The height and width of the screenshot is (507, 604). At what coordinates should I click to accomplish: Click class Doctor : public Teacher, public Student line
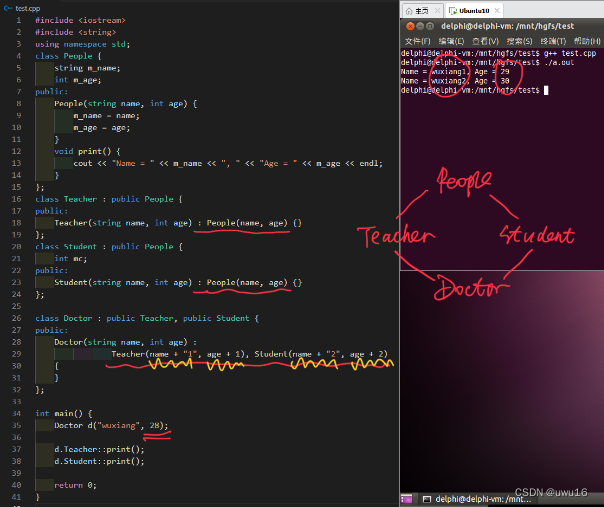click(147, 318)
